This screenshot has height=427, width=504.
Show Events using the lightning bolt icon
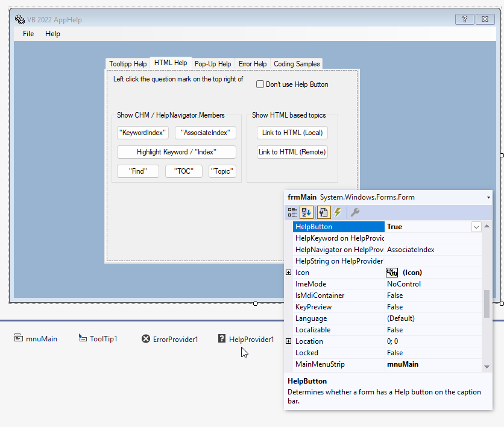coord(338,212)
